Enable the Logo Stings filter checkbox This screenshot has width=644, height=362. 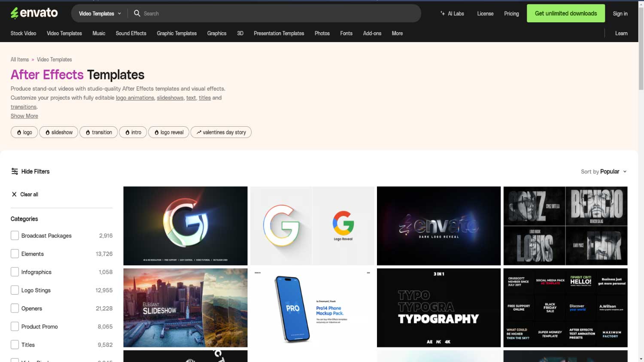pos(14,290)
